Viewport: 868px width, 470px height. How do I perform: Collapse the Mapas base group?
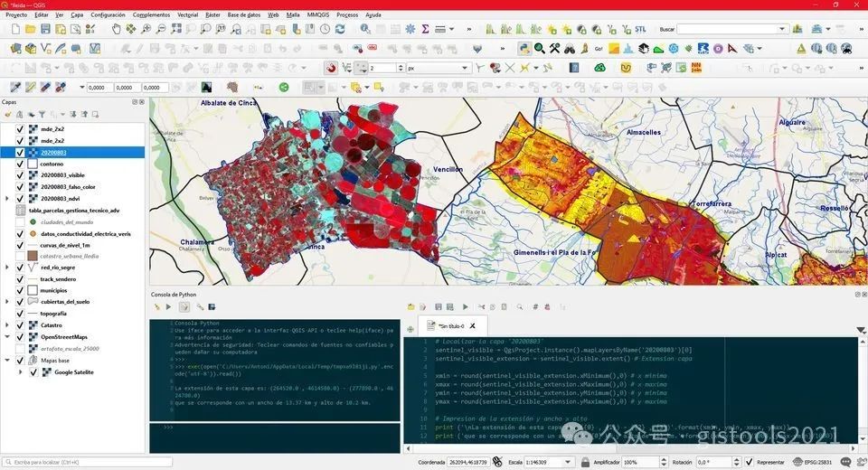pyautogui.click(x=7, y=361)
